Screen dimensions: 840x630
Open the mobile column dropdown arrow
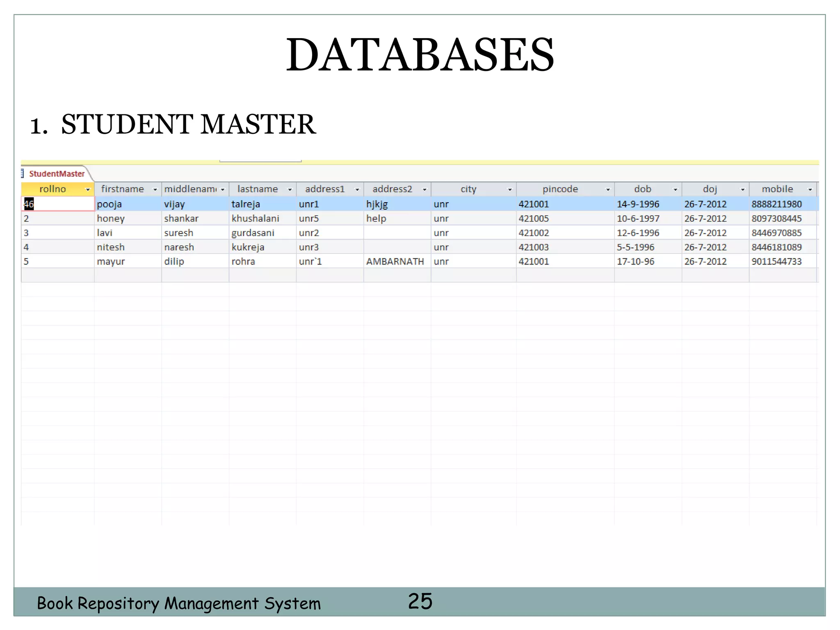pyautogui.click(x=810, y=189)
